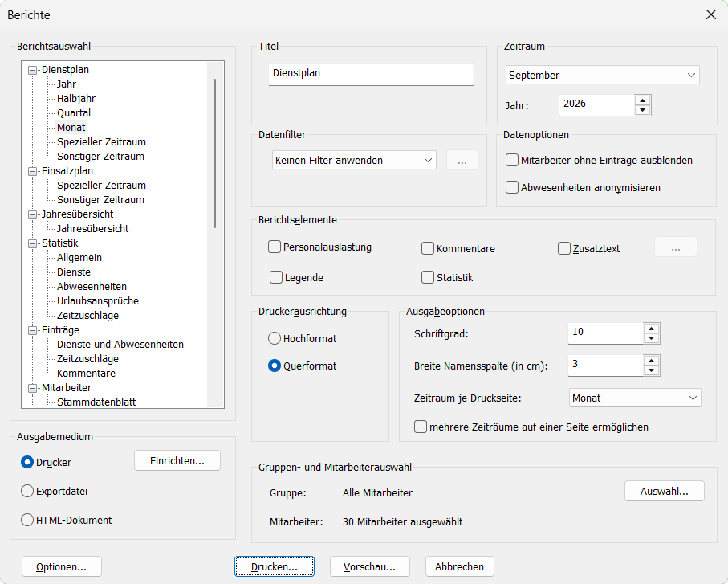Collapse the Einträge tree node
This screenshot has width=728, height=584.
point(32,330)
